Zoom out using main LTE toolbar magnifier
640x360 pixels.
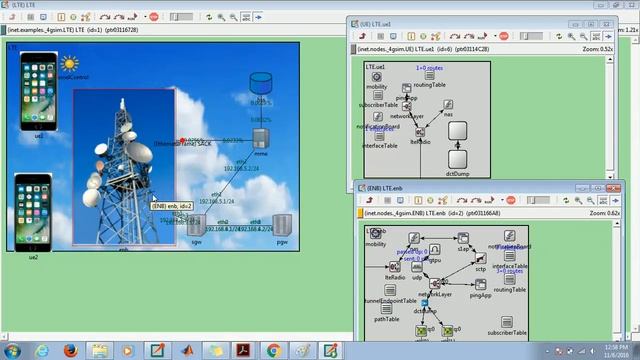[233, 17]
